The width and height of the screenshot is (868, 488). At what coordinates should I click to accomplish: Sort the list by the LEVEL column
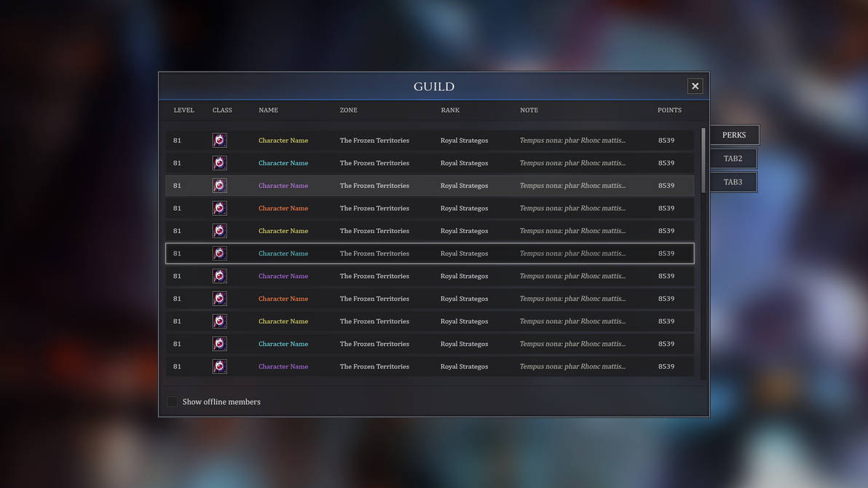pyautogui.click(x=184, y=110)
